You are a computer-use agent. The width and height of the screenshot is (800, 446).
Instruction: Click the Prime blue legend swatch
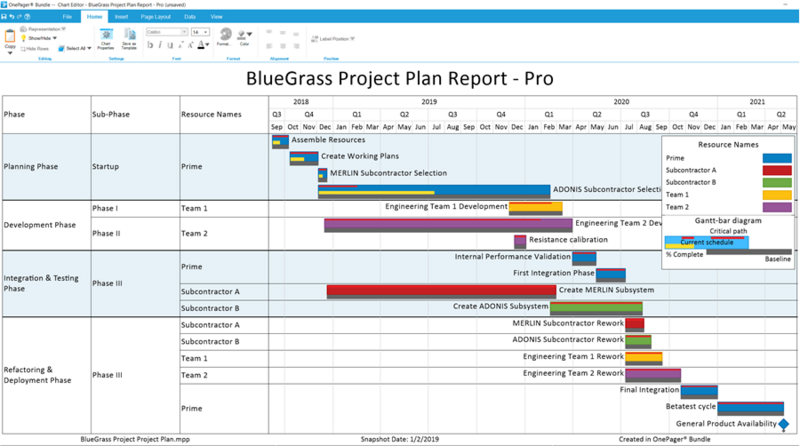tap(777, 158)
